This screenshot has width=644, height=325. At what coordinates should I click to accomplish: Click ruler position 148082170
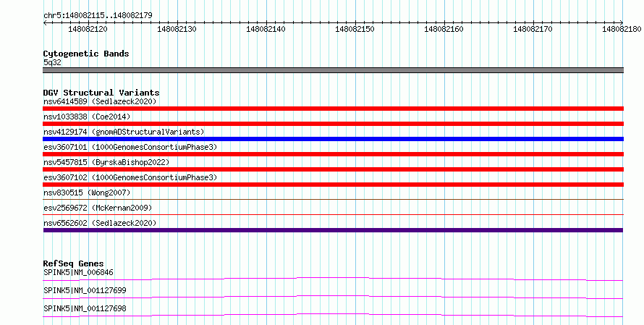click(x=533, y=29)
